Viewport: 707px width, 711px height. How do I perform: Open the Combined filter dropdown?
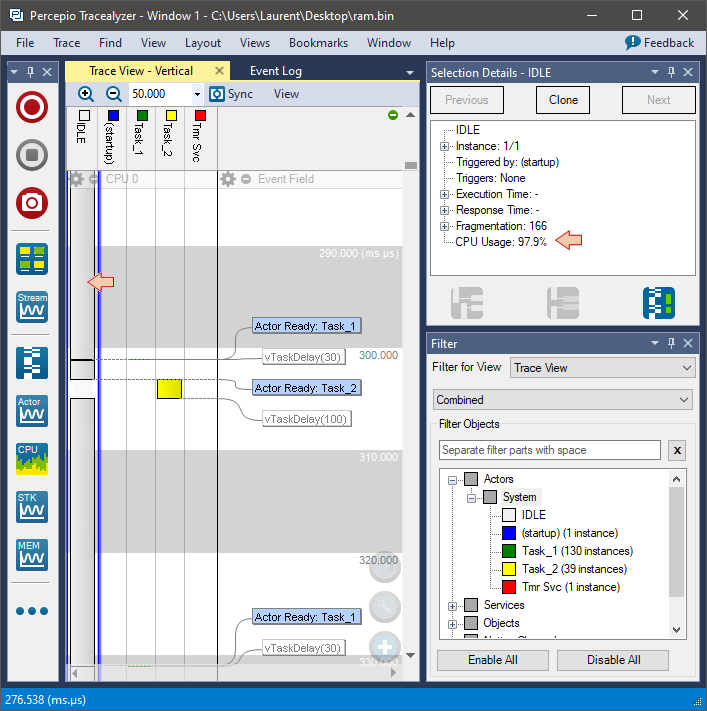(562, 399)
